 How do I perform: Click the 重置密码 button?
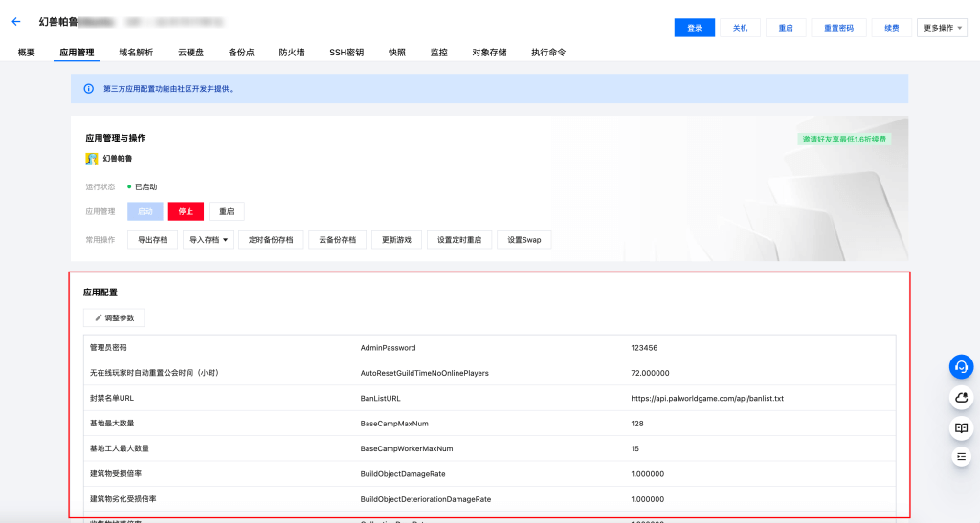point(838,28)
